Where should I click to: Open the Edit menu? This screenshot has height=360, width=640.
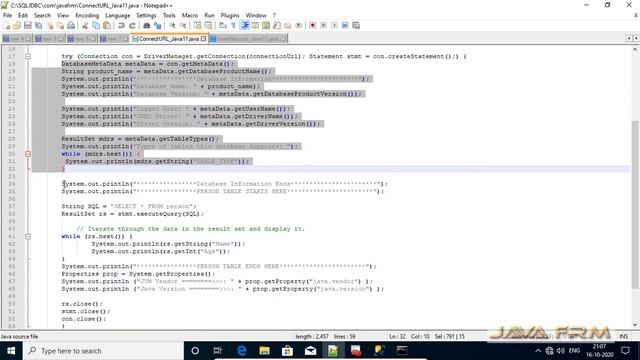tap(23, 15)
